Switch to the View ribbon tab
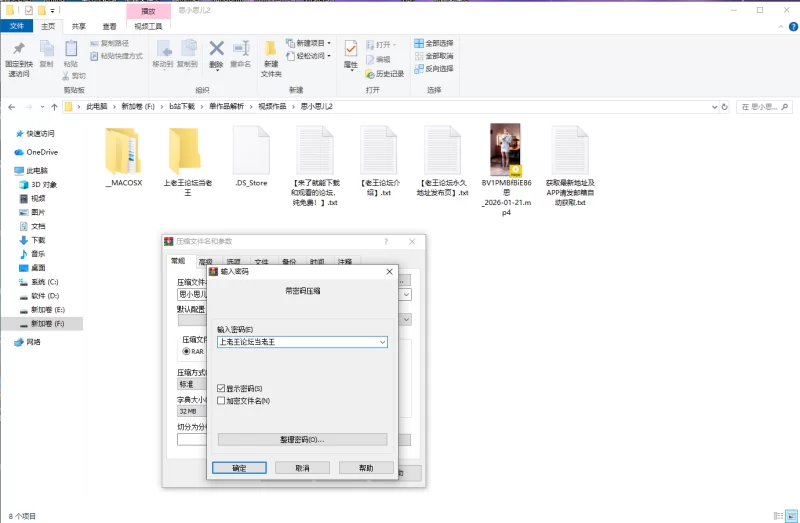The height and width of the screenshot is (523, 800). (109, 26)
